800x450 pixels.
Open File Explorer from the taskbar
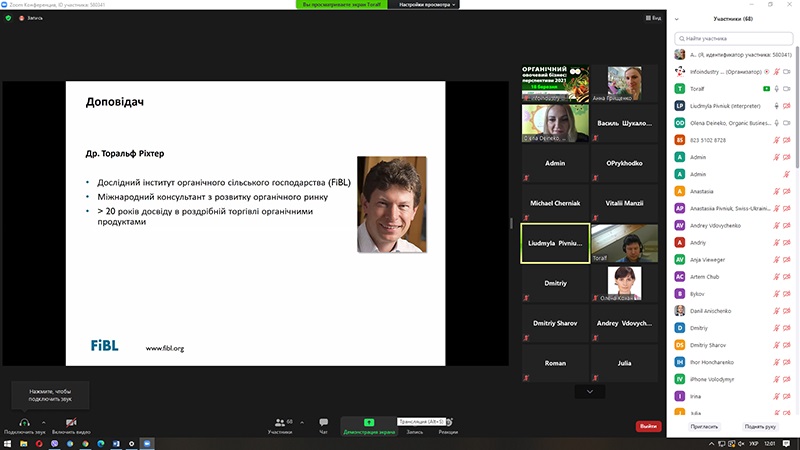[x=23, y=444]
